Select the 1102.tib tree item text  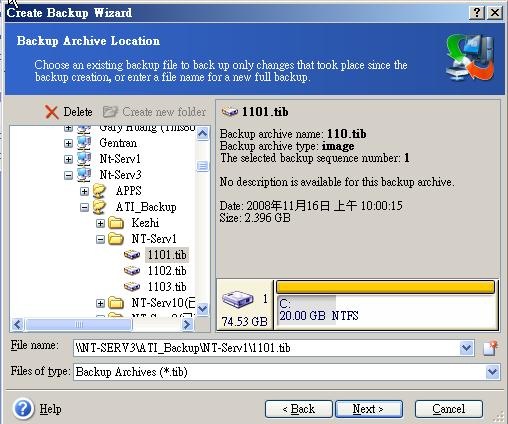pos(167,271)
